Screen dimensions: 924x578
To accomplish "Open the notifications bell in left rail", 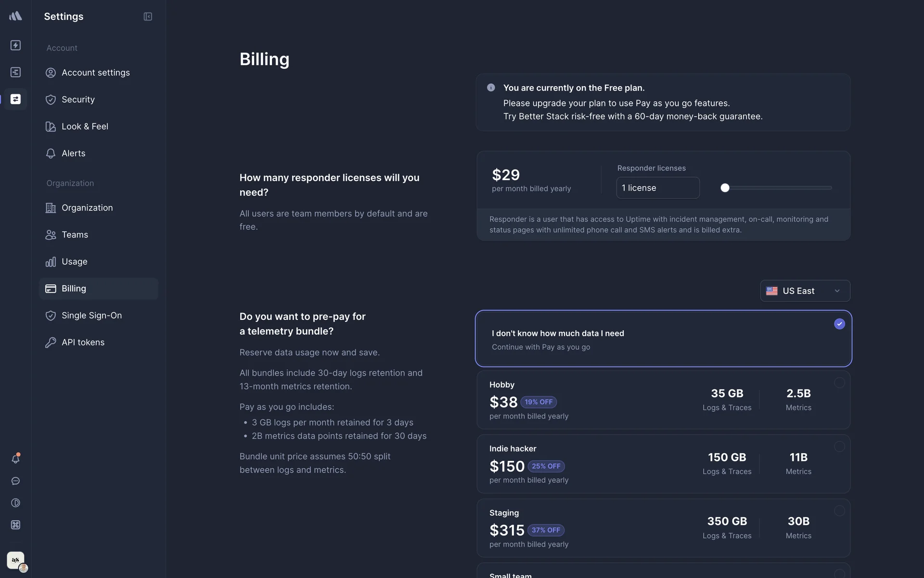I will coord(15,459).
